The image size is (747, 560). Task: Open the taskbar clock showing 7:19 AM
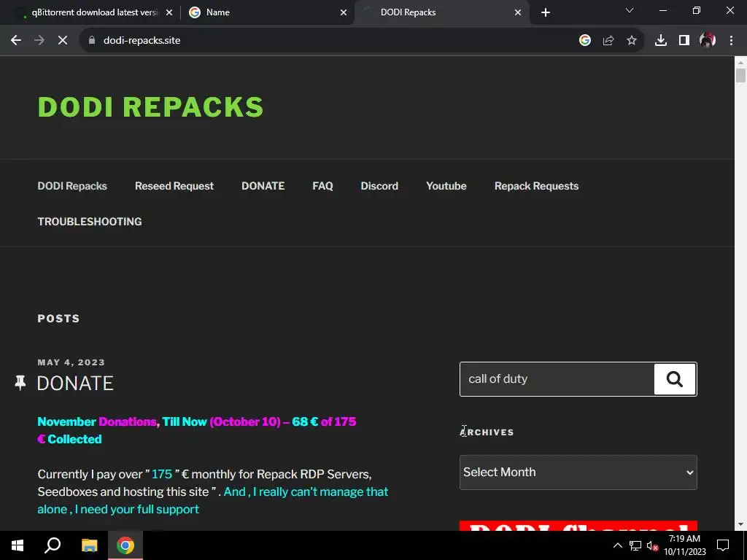pos(685,545)
